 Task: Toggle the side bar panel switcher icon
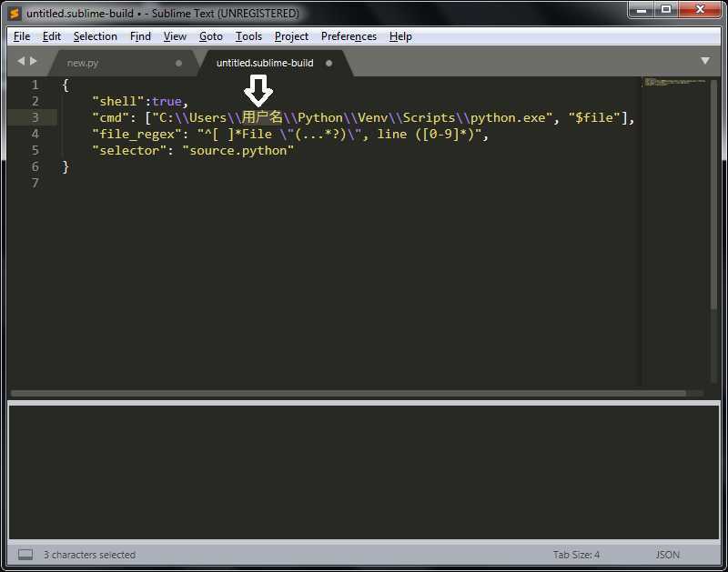(x=25, y=555)
